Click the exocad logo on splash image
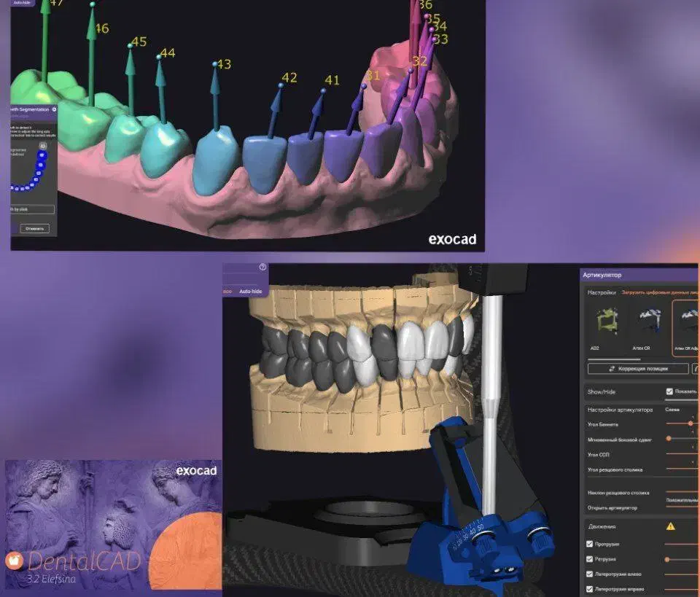700x597 pixels. coord(196,471)
